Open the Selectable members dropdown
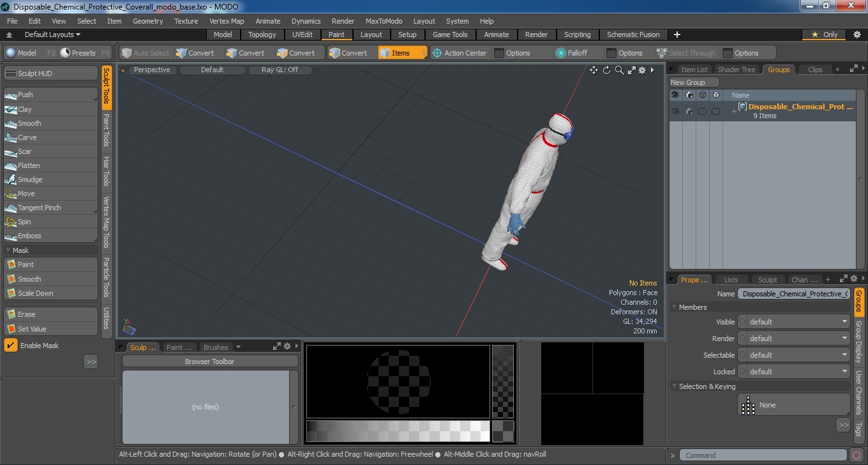The height and width of the screenshot is (465, 868). (x=793, y=355)
